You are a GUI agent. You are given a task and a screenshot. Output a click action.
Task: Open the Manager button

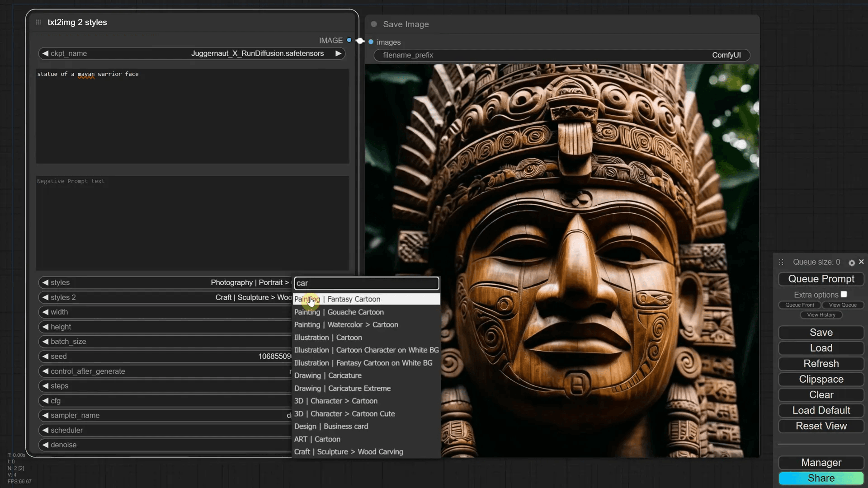[x=821, y=462]
